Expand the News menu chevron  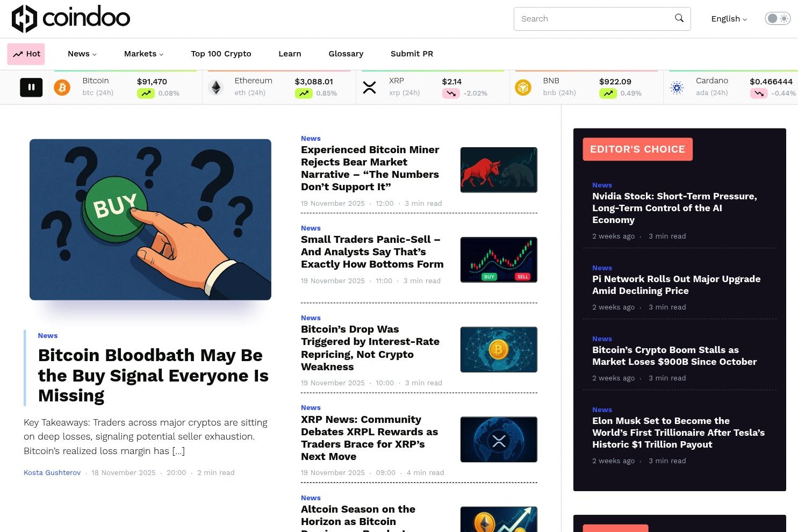pyautogui.click(x=95, y=54)
